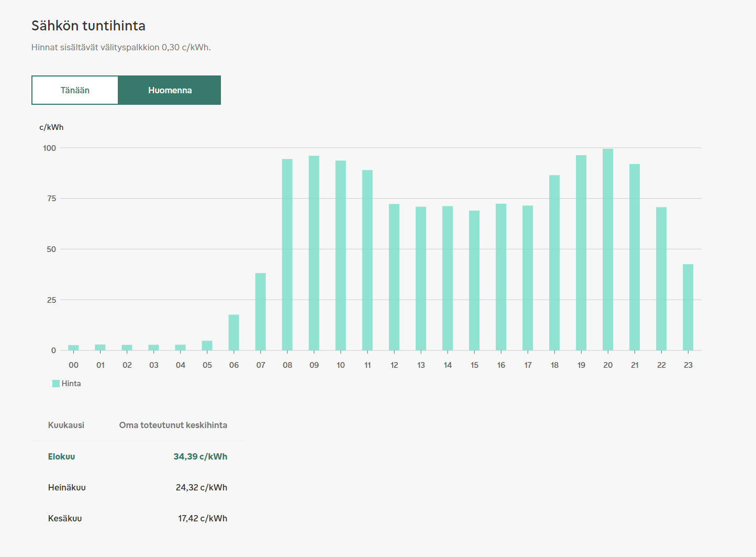The height and width of the screenshot is (557, 756).
Task: Click the bar for hour 12
Action: 394,277
